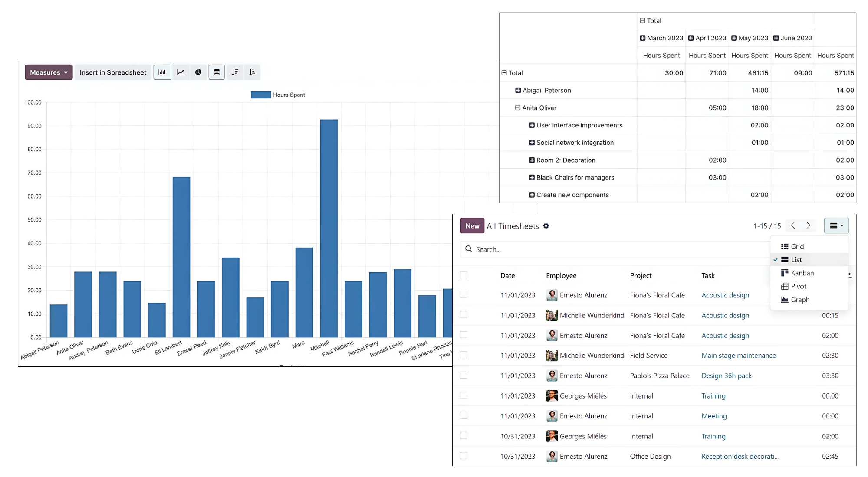Click the Hours Spent legend color swatch
Viewport: 868px width, 477px height.
[x=261, y=95]
